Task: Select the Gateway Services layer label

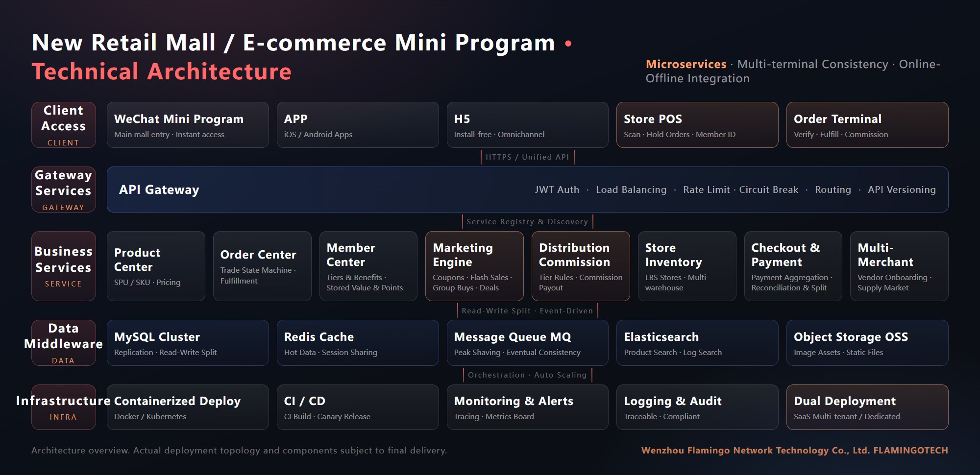Action: click(64, 190)
